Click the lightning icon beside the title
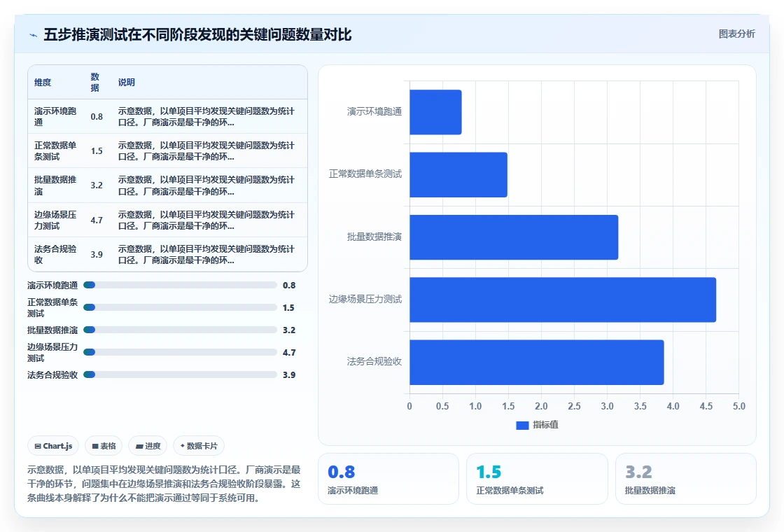This screenshot has height=532, width=784. point(34,36)
